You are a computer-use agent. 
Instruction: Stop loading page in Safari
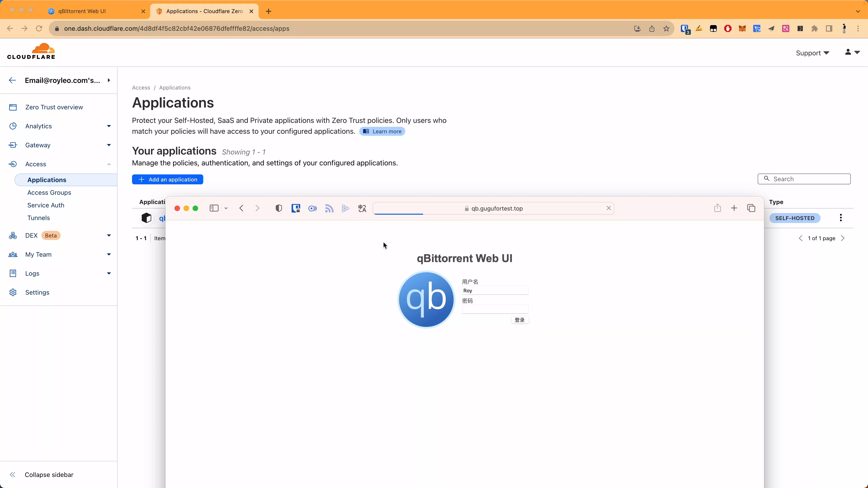point(609,208)
